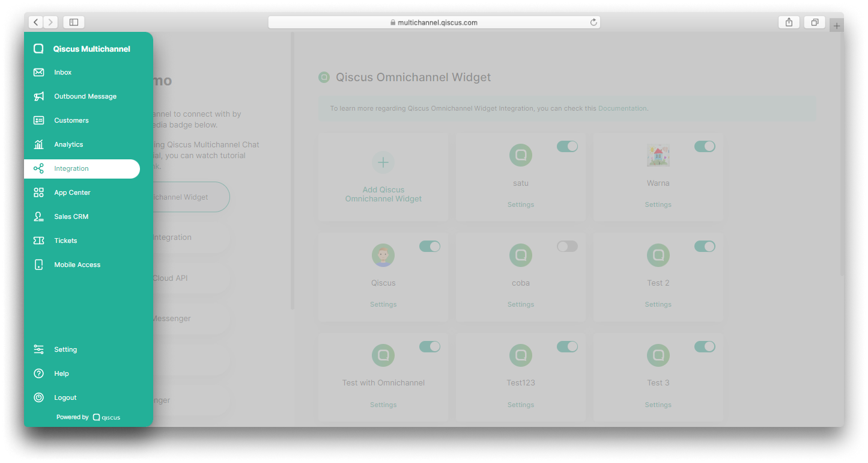868x463 pixels.
Task: Click the Mobile Access phone icon
Action: coord(38,265)
